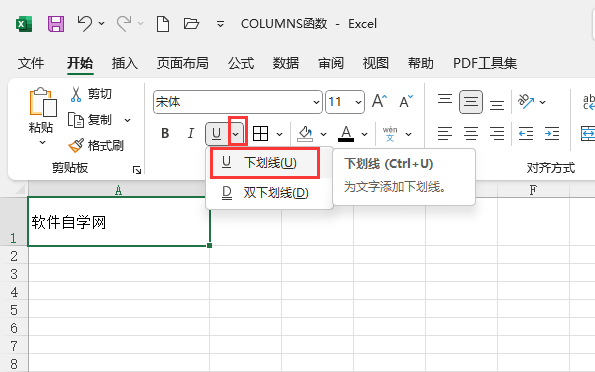Decrease font size with the smaller A icon
Screen dimensions: 595x372
[406, 101]
